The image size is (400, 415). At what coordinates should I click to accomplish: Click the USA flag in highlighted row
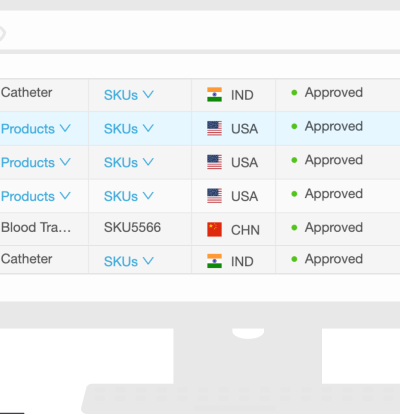(214, 128)
